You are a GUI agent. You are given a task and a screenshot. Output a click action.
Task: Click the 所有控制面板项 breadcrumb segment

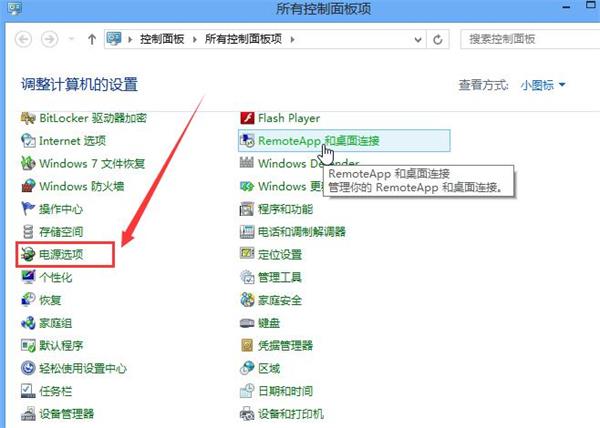[x=244, y=39]
